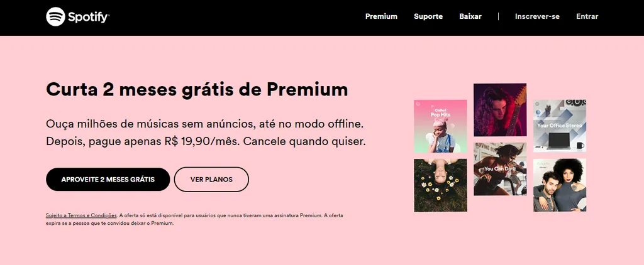Click the guitarist album cover thumbnail
This screenshot has height=265, width=644.
pos(500,110)
